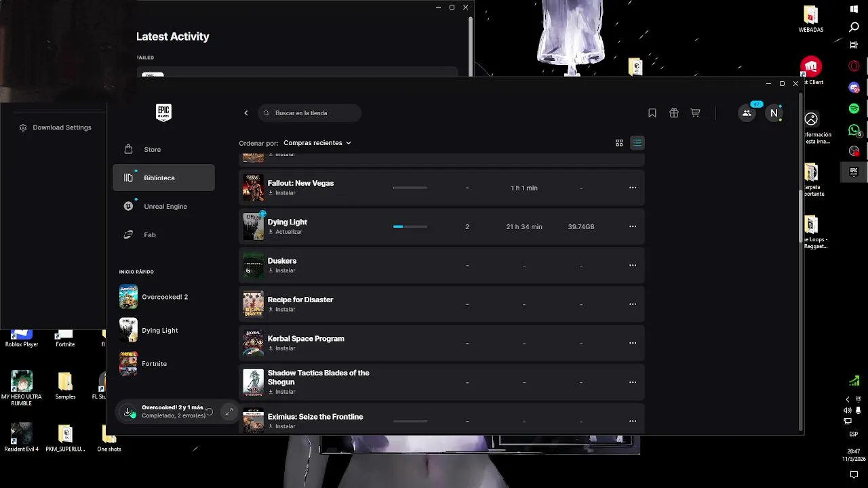Open Download Settings in the background window

coord(56,127)
